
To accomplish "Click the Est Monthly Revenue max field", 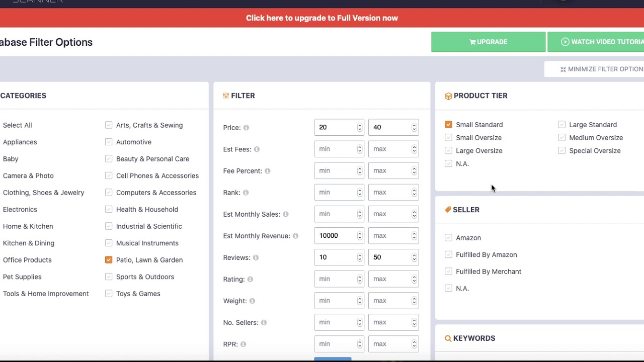I will [x=393, y=236].
